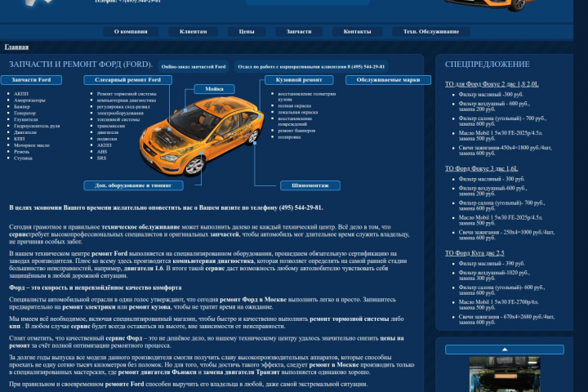Click the компьютерная диагностика list item
The width and height of the screenshot is (588, 392).
coord(127,100)
